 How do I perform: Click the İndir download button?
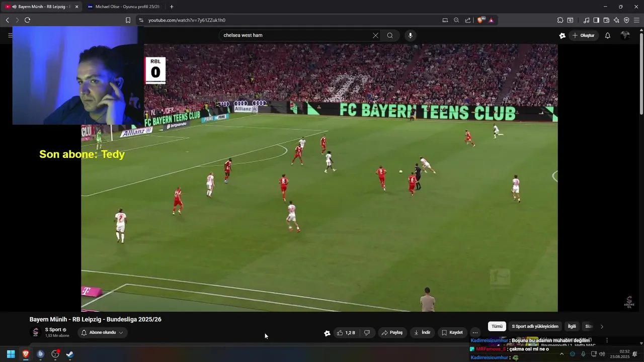[x=423, y=332]
